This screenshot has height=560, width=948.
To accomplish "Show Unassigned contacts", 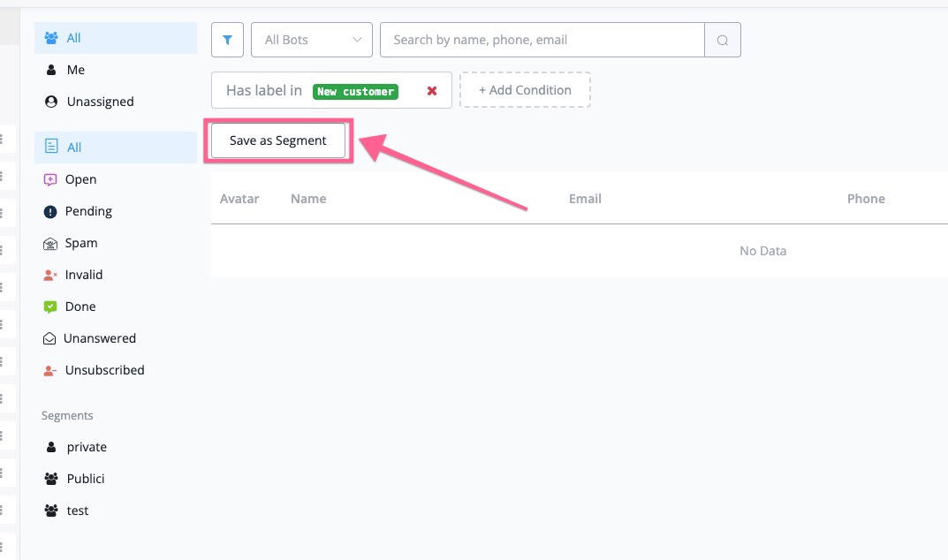I will tap(100, 102).
